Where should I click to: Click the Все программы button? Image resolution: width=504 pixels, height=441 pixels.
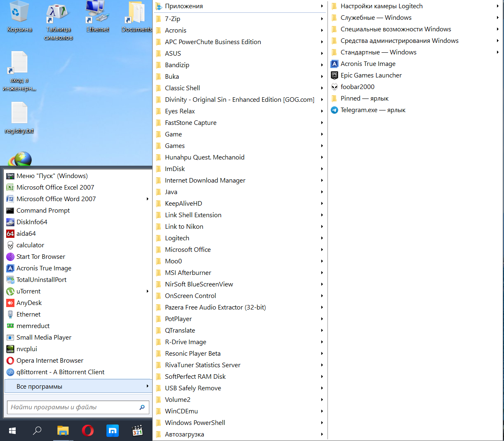click(78, 386)
